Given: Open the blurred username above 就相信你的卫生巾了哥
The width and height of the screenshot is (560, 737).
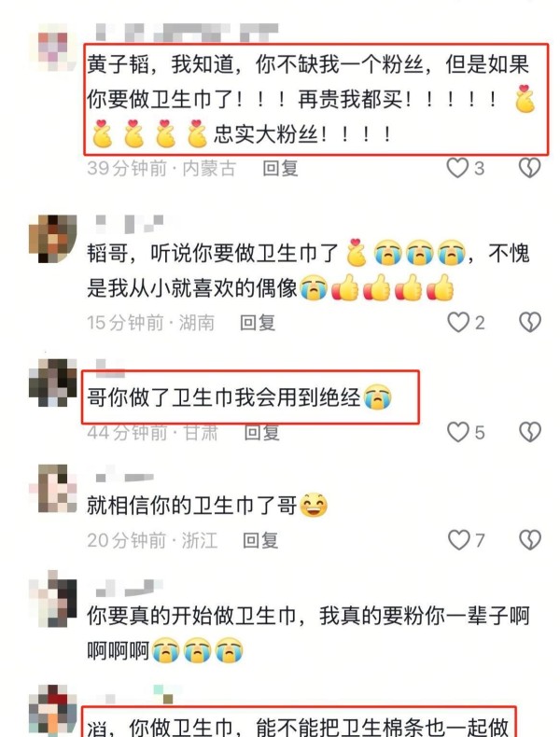Looking at the screenshot, I should (x=125, y=477).
